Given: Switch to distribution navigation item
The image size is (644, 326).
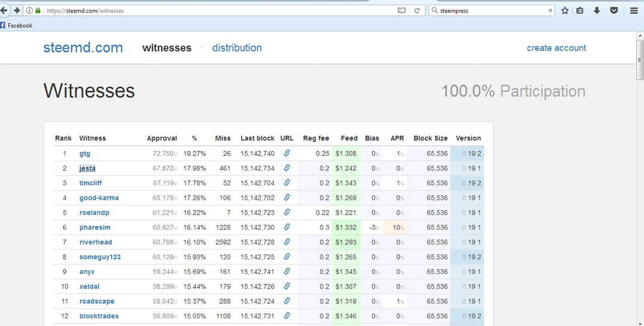Looking at the screenshot, I should click(237, 48).
